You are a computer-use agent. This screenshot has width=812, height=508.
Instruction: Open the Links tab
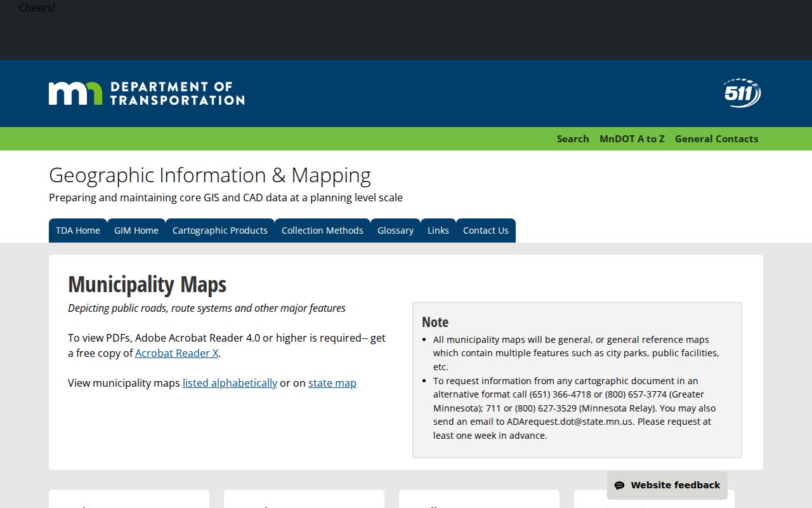(x=438, y=231)
